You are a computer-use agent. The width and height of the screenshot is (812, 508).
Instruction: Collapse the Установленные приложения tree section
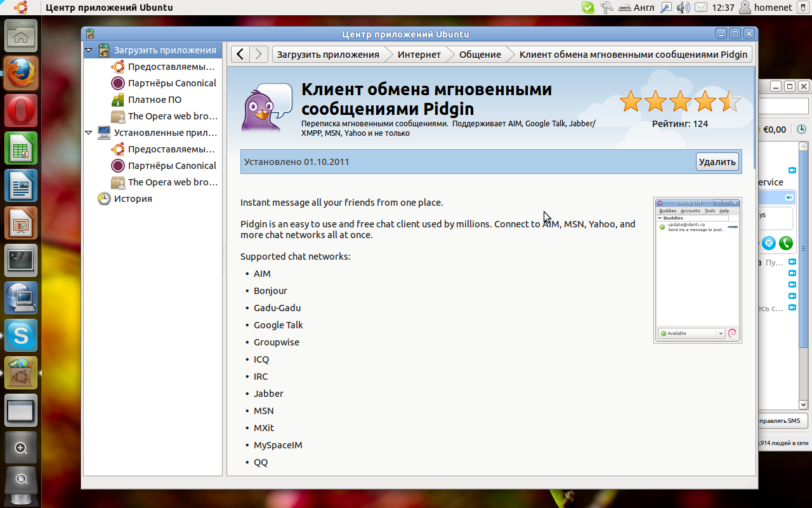coord(88,133)
